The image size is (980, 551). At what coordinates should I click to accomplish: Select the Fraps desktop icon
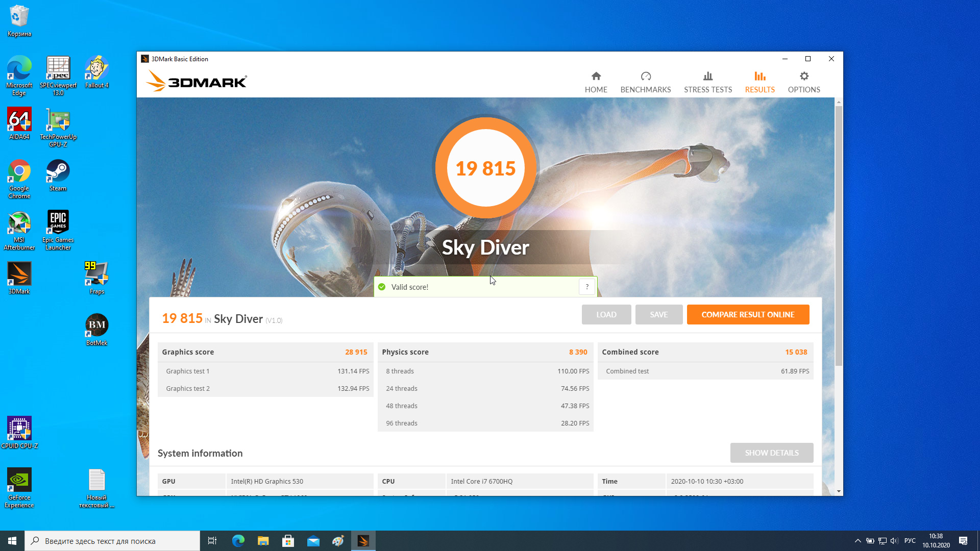pos(96,279)
